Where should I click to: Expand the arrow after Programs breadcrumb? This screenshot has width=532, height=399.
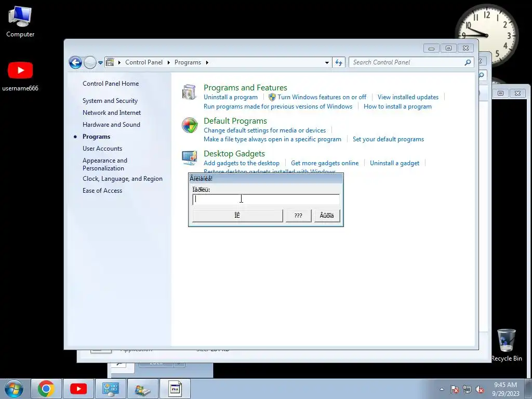[207, 62]
